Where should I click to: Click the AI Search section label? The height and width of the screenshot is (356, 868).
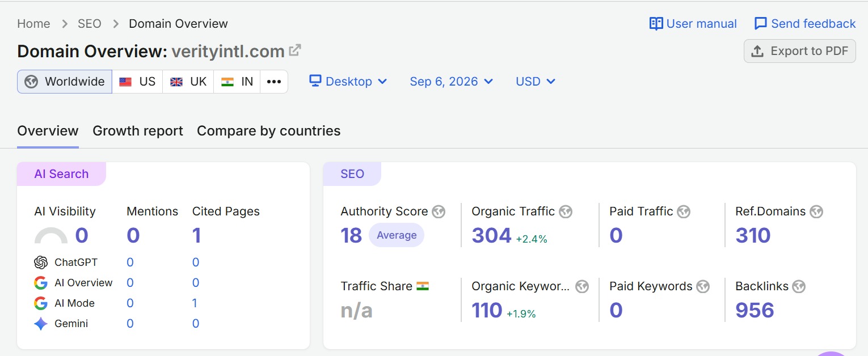click(61, 174)
